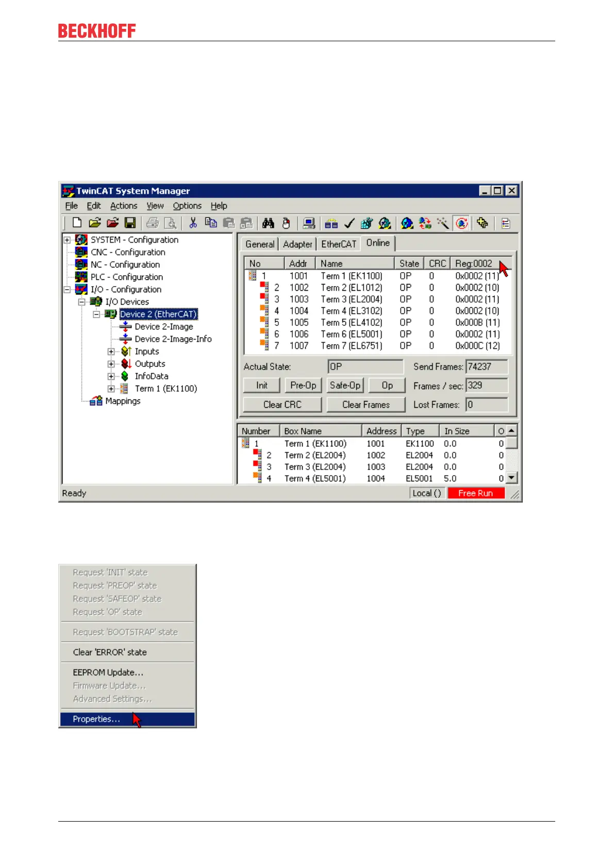Click the first Open folder toolbar icon
The width and height of the screenshot is (614, 868).
coord(94,223)
